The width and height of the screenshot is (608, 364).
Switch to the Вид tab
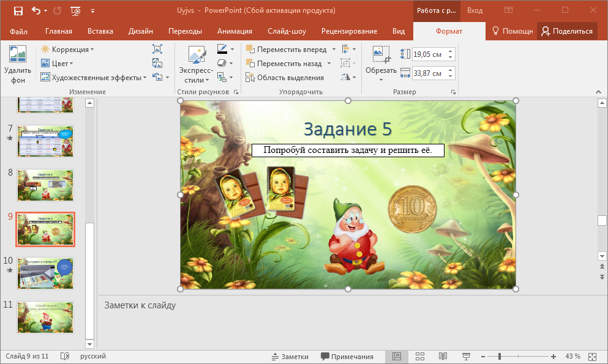tap(398, 31)
